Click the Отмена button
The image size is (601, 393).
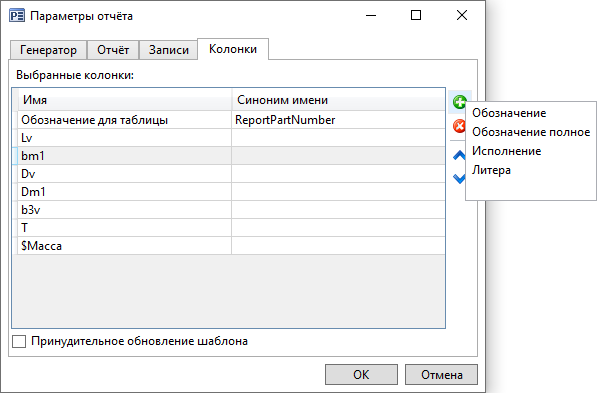[x=442, y=375]
